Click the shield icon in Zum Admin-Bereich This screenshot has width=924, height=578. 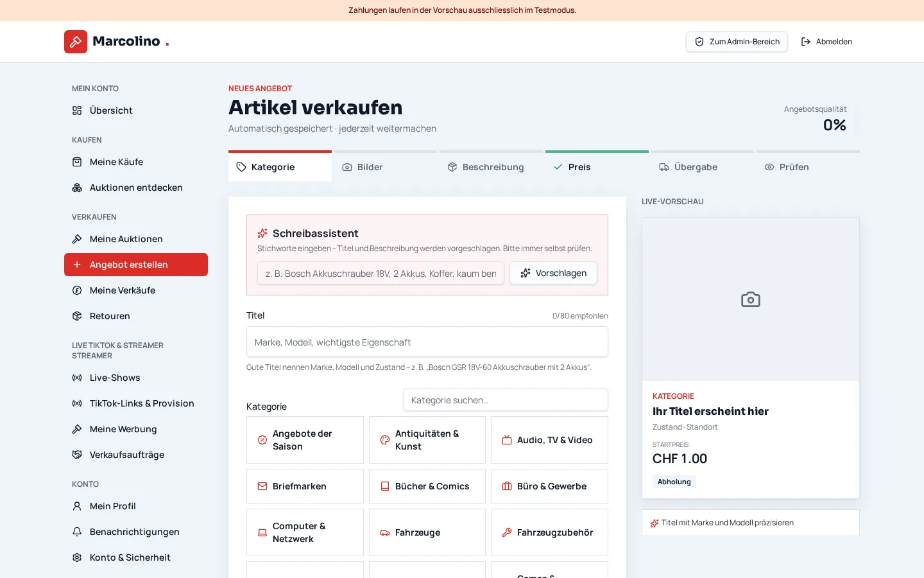click(x=699, y=42)
